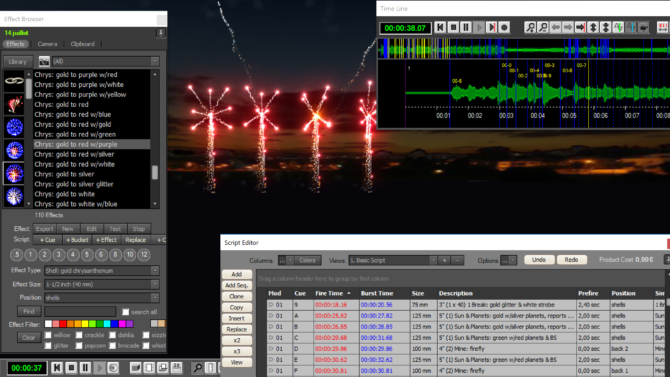Viewport: 670px width, 377px height.
Task: Pause the bottom-left transport playback
Action: tap(85, 368)
